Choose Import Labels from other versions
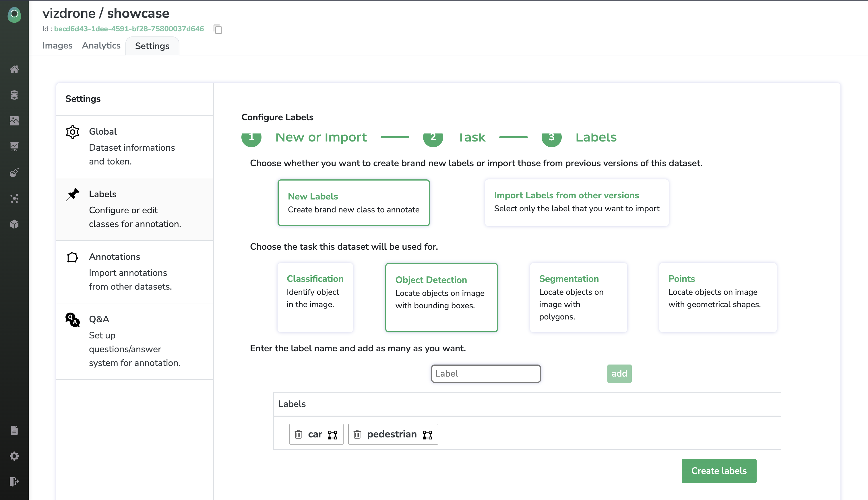868x500 pixels. point(576,202)
